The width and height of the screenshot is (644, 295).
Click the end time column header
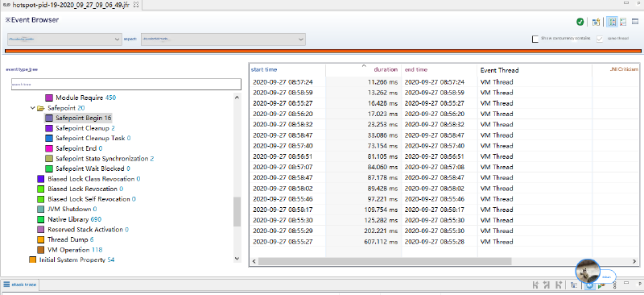(439, 70)
